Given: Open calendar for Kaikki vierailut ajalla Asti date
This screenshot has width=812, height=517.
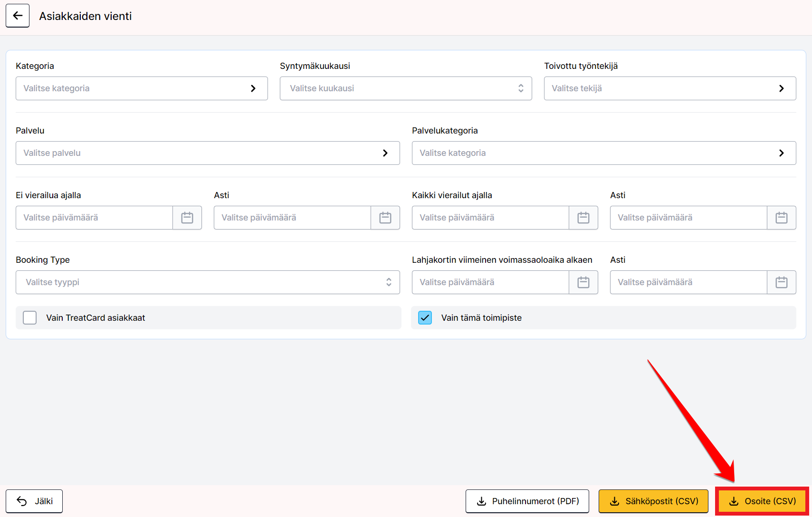Looking at the screenshot, I should coord(782,218).
